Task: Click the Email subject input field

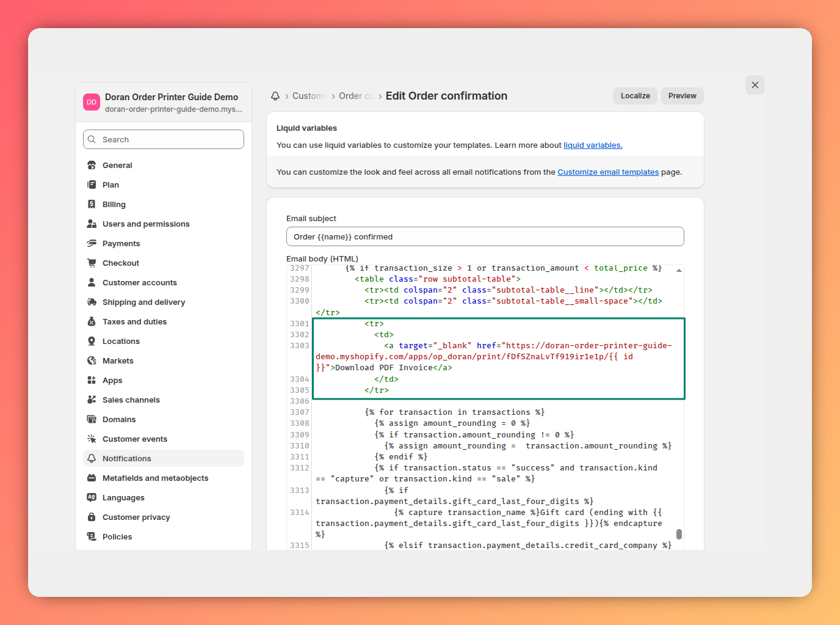Action: click(485, 236)
